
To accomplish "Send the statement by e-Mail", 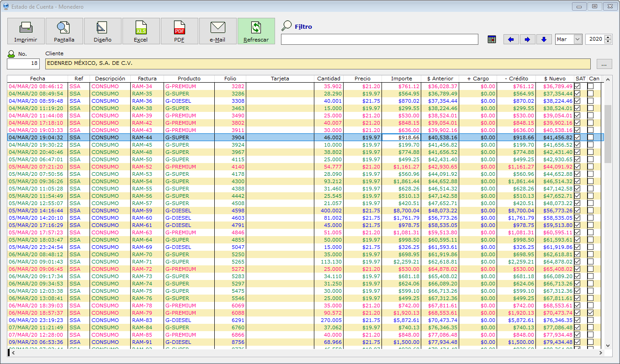I will point(217,31).
